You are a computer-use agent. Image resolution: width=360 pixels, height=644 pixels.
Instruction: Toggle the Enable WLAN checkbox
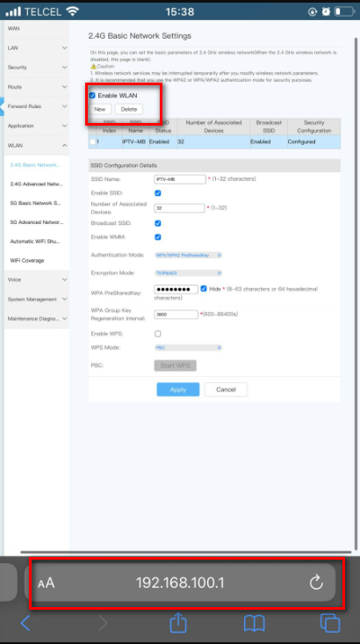[92, 95]
